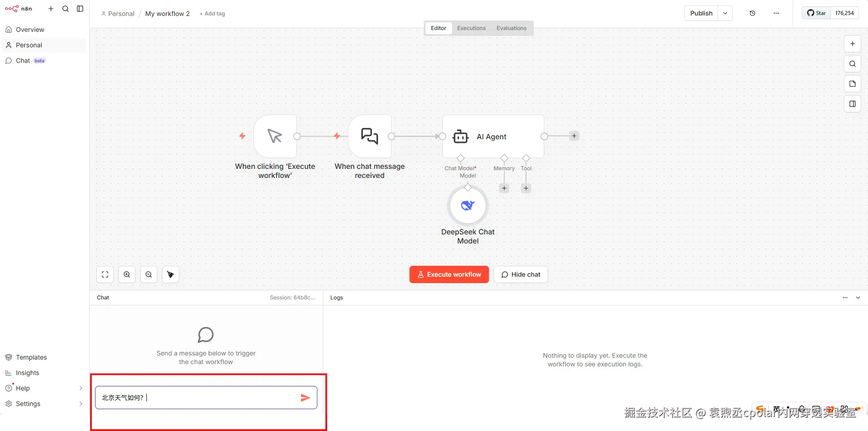Focus the chat message input field
The height and width of the screenshot is (431, 868).
(x=206, y=398)
